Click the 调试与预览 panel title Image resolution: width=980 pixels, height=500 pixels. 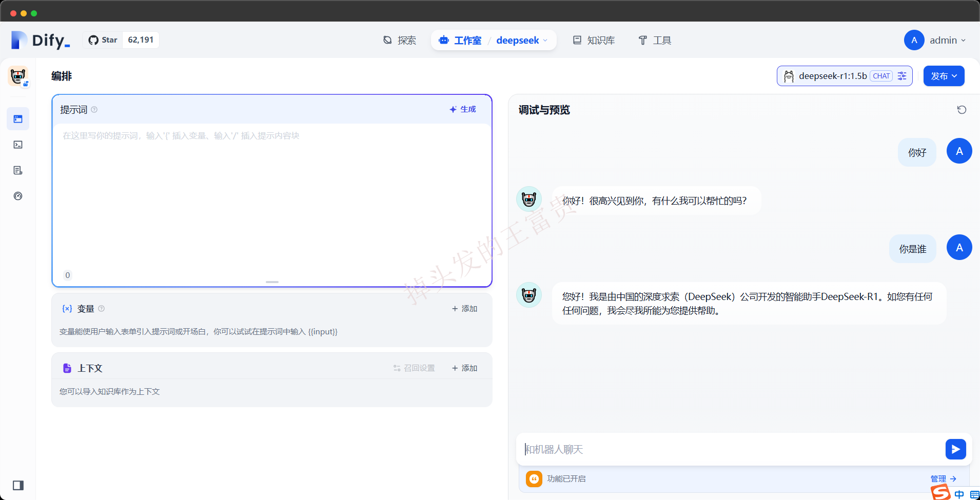click(x=544, y=110)
